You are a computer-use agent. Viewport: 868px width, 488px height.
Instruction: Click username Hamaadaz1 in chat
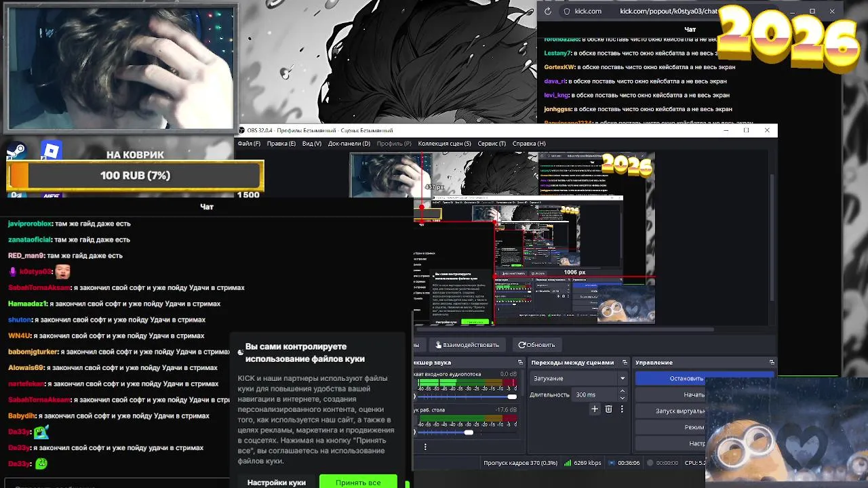pyautogui.click(x=27, y=304)
